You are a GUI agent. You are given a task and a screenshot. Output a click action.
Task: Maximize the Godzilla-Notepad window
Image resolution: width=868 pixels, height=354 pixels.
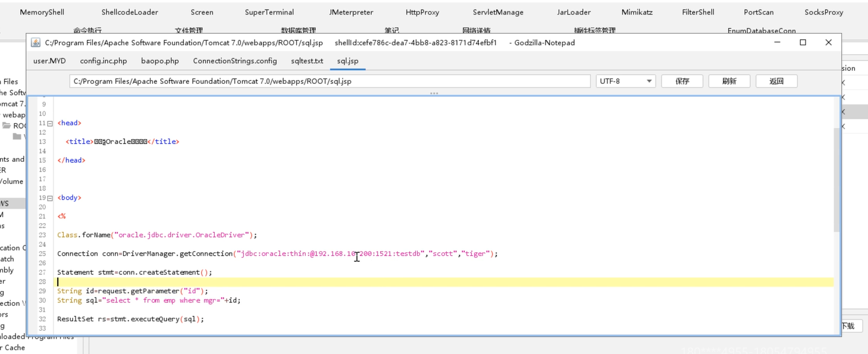803,42
